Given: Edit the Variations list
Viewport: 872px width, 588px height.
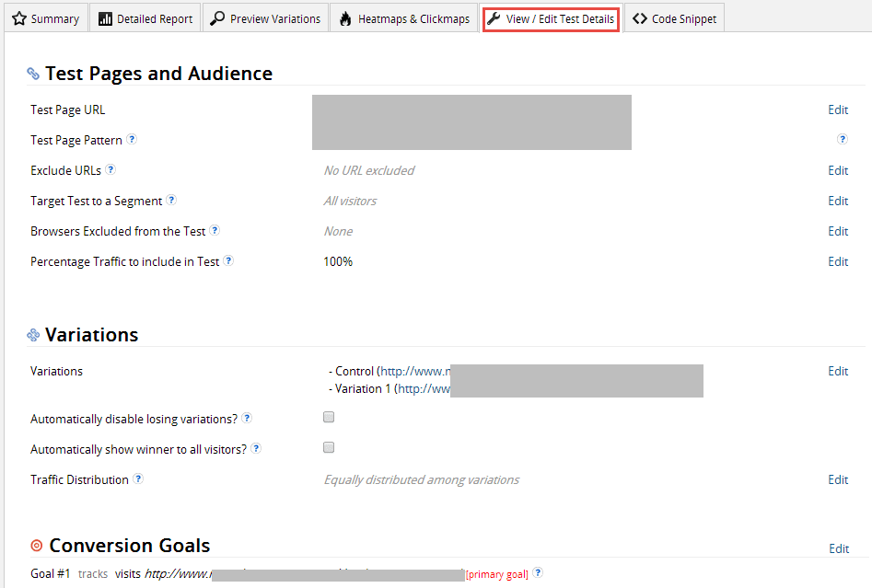Looking at the screenshot, I should click(838, 371).
